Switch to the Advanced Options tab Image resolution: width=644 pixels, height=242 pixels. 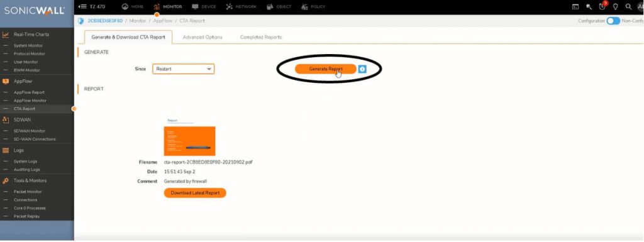(x=203, y=37)
